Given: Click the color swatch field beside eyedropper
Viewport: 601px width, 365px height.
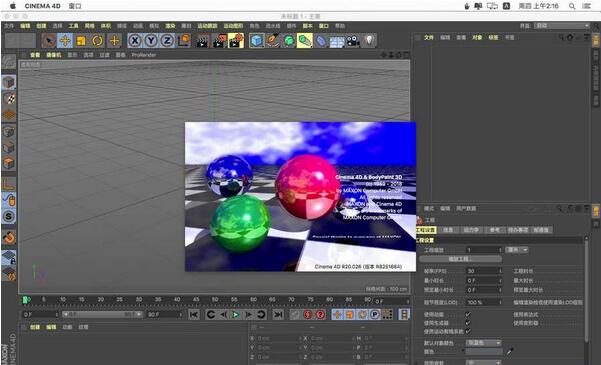Looking at the screenshot, I should coord(484,352).
